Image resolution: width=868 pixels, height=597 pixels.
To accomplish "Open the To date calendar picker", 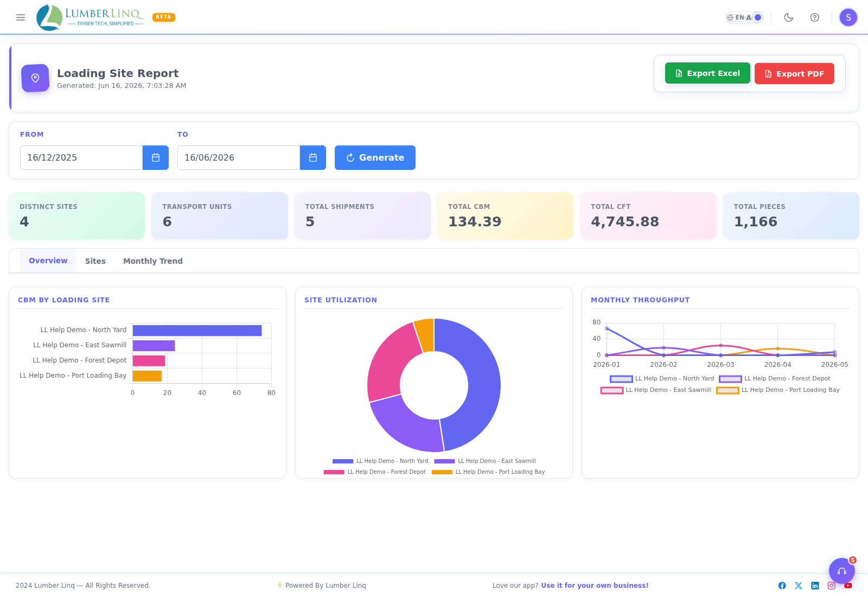I will coord(313,157).
